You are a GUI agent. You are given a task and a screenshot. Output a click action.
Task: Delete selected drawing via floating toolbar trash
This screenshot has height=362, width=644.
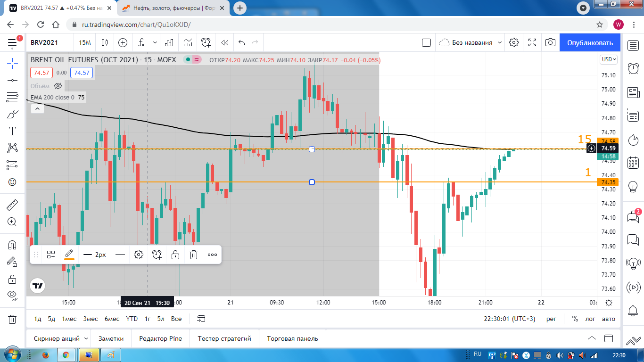coord(193,255)
